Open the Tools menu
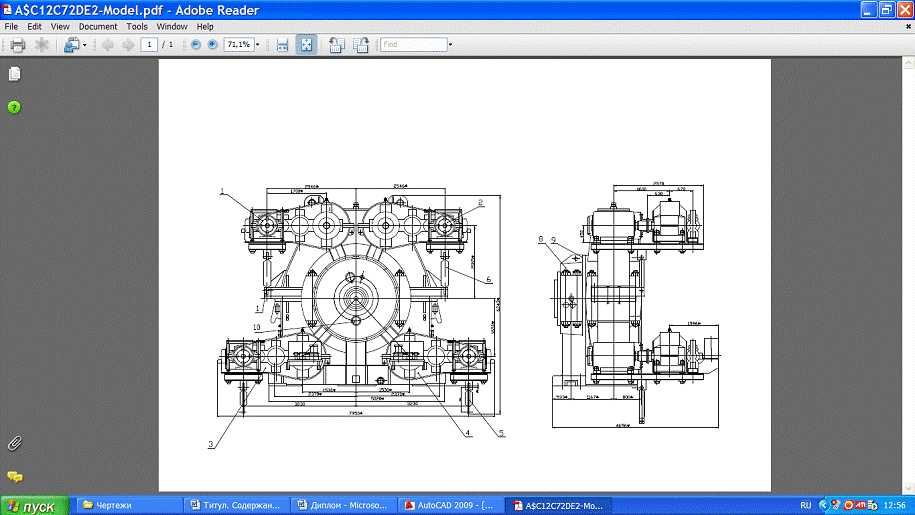 pyautogui.click(x=137, y=27)
